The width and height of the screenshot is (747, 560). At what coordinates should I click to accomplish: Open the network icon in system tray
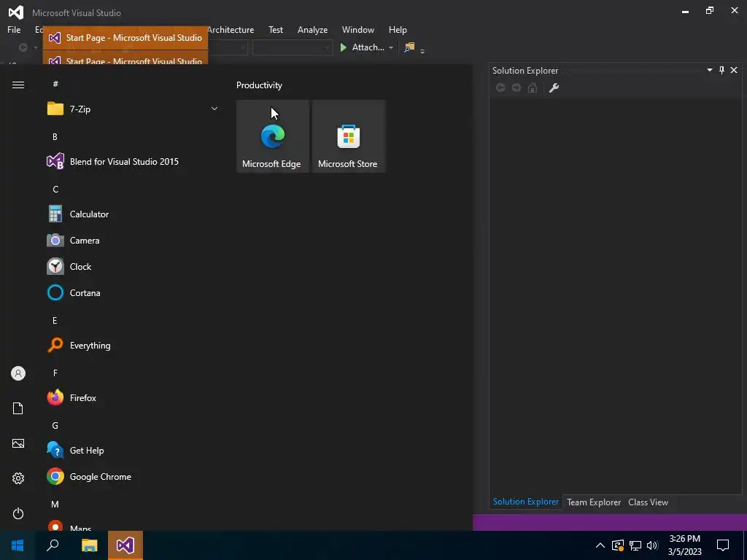tap(635, 545)
